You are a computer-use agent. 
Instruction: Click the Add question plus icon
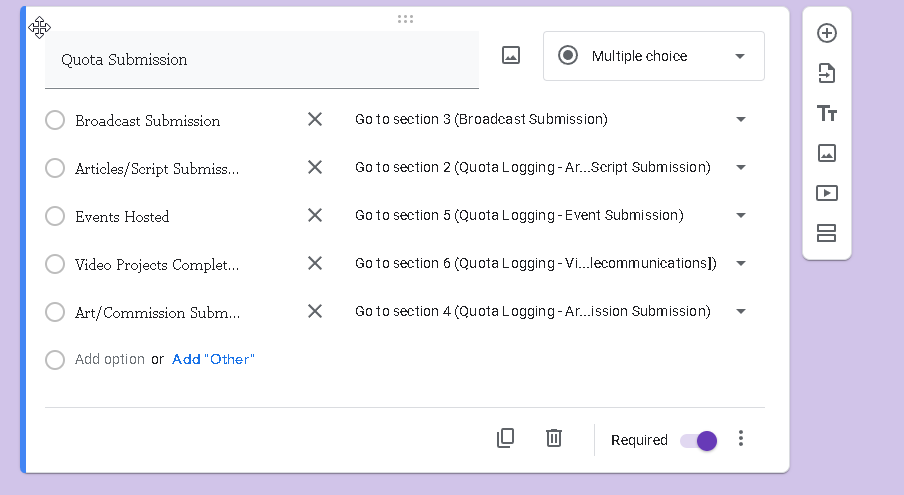827,33
